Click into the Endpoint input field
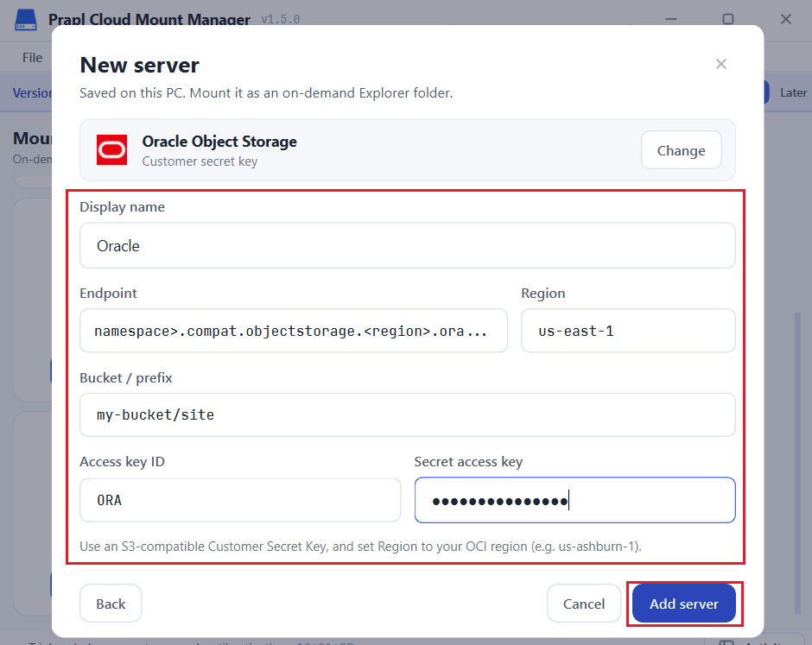This screenshot has height=645, width=812. pyautogui.click(x=294, y=331)
